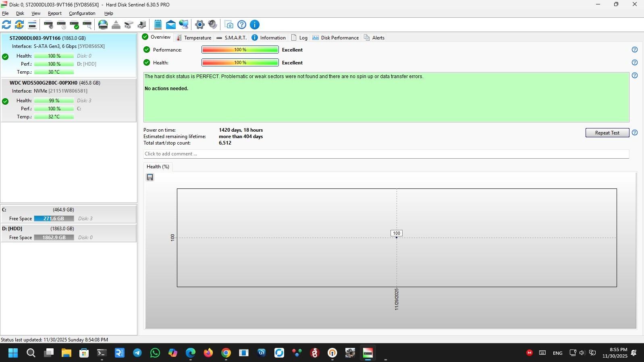Click the screenshot camera toolbar icon
Image resolution: width=644 pixels, height=362 pixels.
click(x=229, y=25)
